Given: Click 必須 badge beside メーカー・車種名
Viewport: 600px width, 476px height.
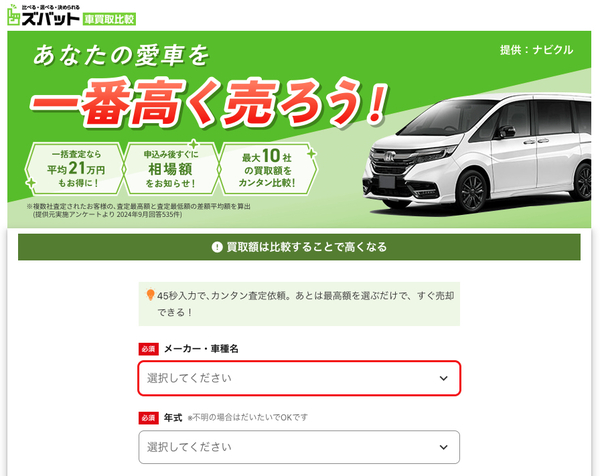Looking at the screenshot, I should click(148, 349).
